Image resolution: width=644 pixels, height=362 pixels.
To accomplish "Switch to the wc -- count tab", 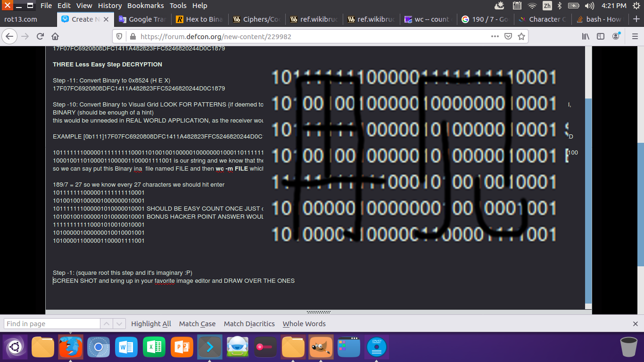I will [x=428, y=19].
